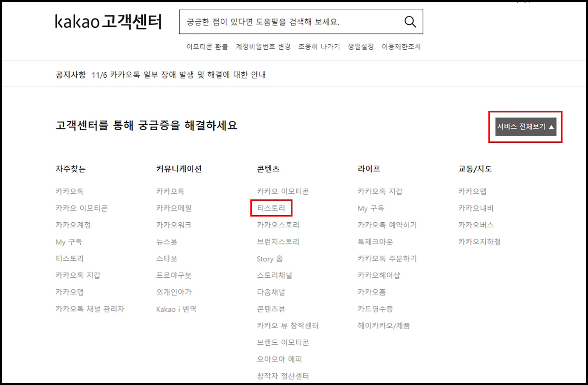Click the search magnifier icon

point(410,22)
